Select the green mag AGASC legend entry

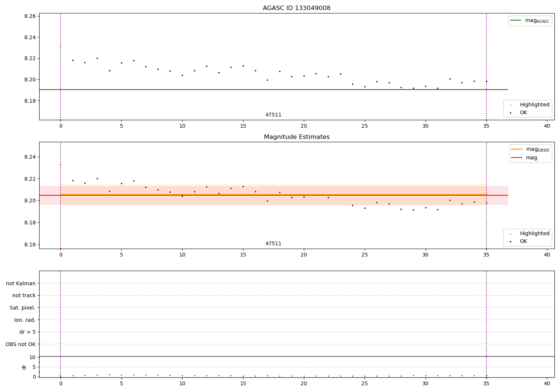click(x=530, y=21)
